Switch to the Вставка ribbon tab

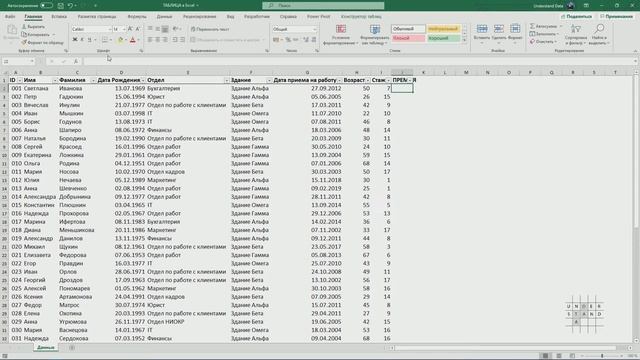coord(59,17)
